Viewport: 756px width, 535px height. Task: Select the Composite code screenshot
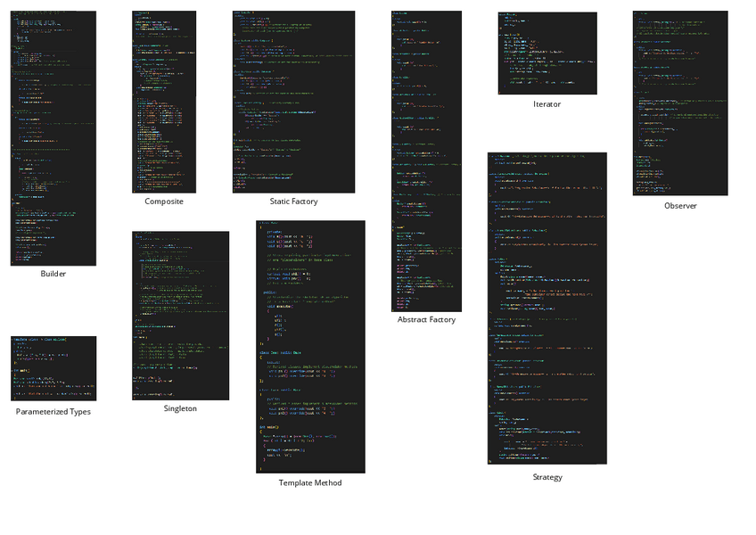[164, 102]
